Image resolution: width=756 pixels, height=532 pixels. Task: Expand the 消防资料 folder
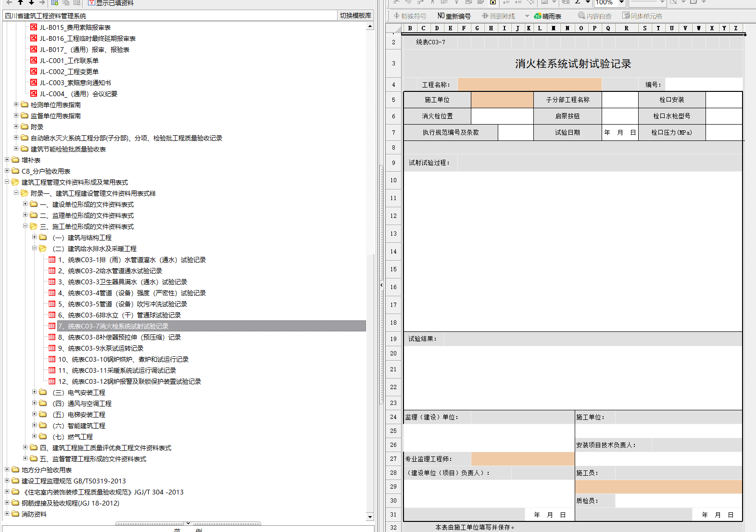coord(7,514)
